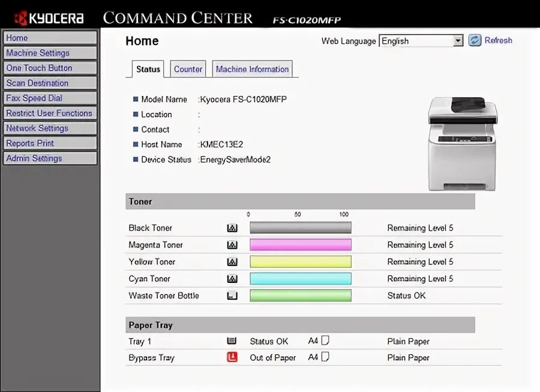This screenshot has width=540, height=392.
Task: Click the Tray 1 status icon
Action: tap(232, 340)
